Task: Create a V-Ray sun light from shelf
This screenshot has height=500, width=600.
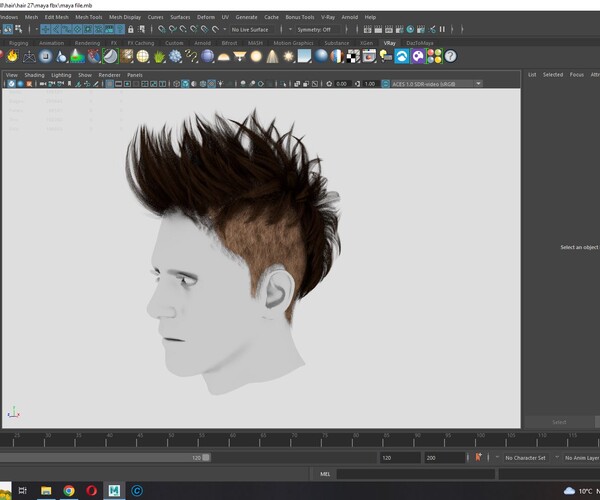Action: point(288,57)
